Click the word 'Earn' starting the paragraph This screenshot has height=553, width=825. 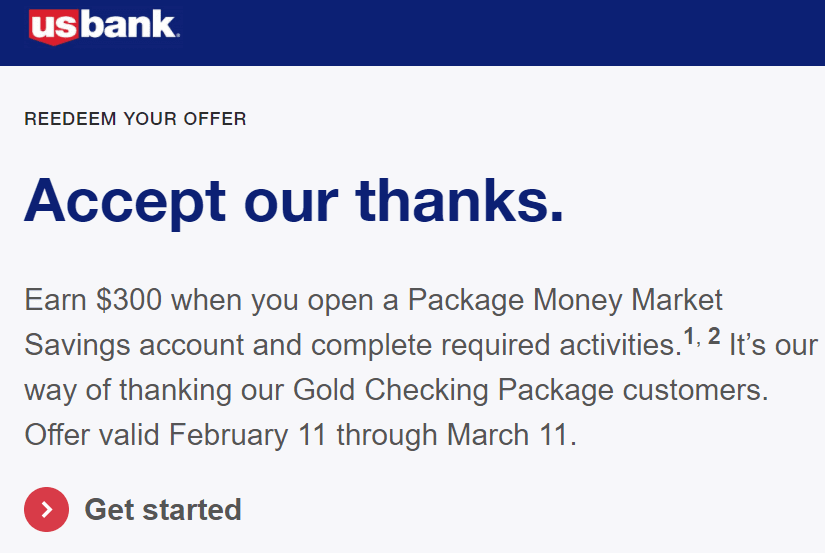(x=55, y=300)
